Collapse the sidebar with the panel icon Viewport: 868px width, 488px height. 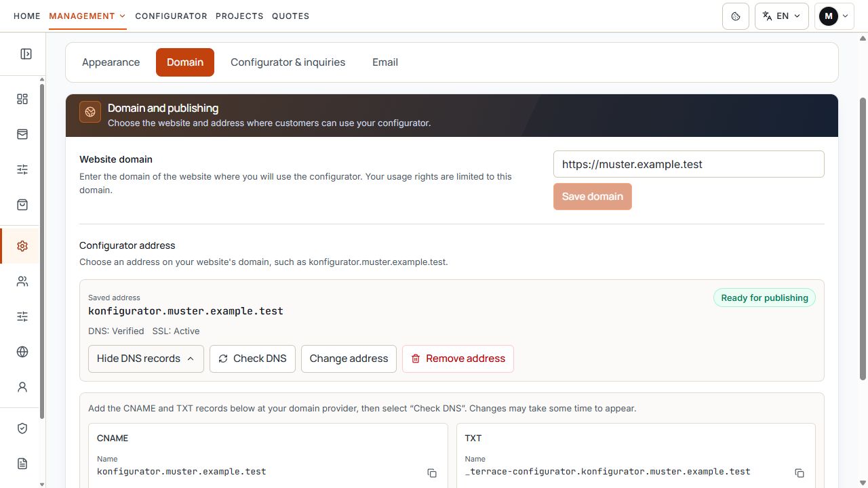click(26, 54)
